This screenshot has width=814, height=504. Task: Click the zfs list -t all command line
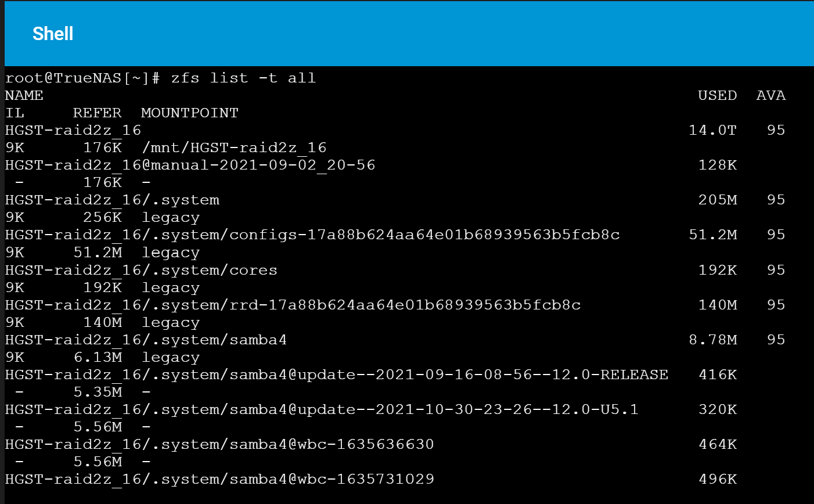[161, 78]
